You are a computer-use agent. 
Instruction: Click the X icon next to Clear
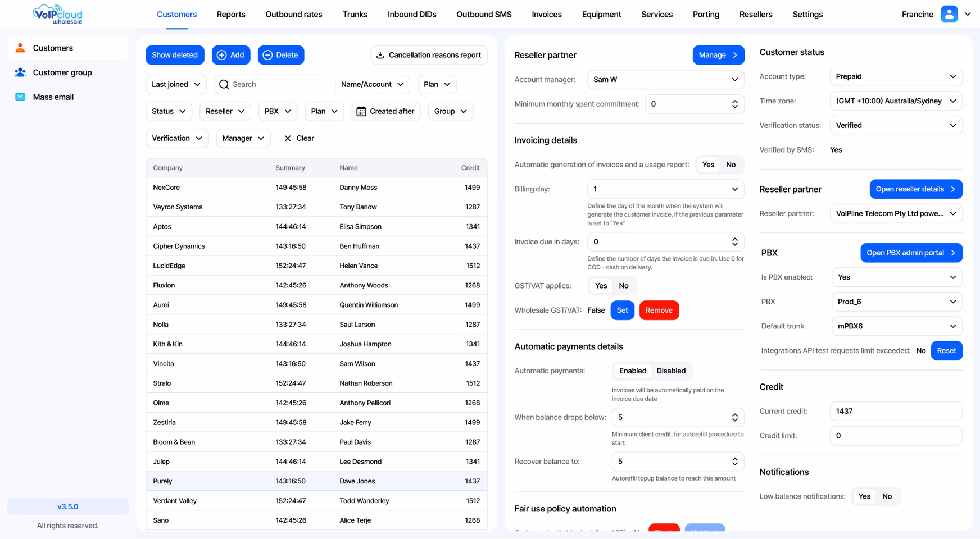[288, 138]
